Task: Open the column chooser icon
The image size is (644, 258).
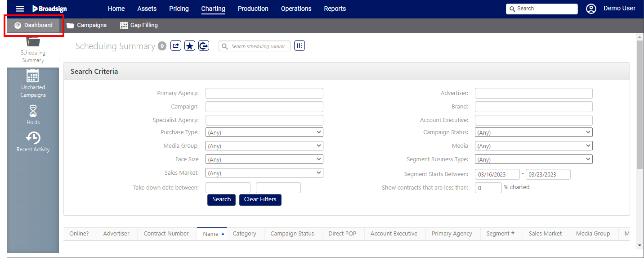Action: click(x=299, y=45)
